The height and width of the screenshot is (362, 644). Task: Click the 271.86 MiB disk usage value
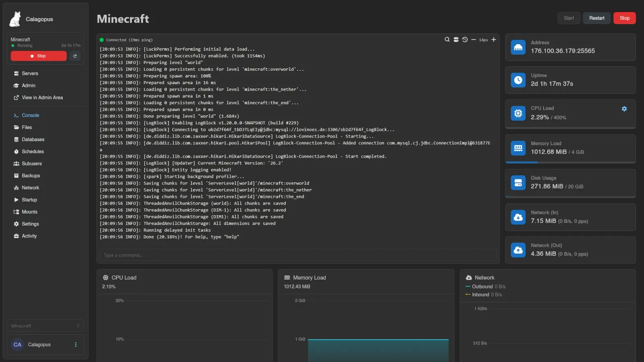click(547, 187)
